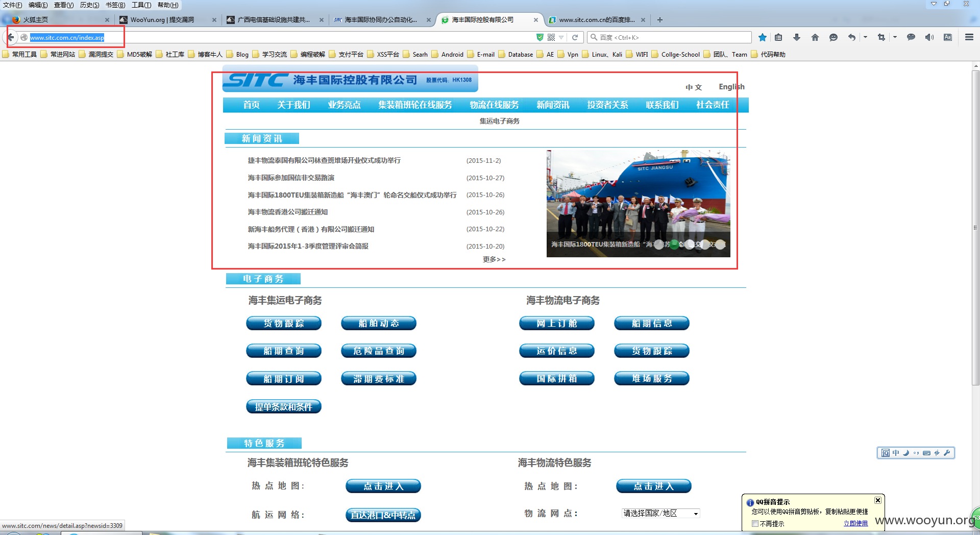Click the 更多>> news link

tap(494, 259)
